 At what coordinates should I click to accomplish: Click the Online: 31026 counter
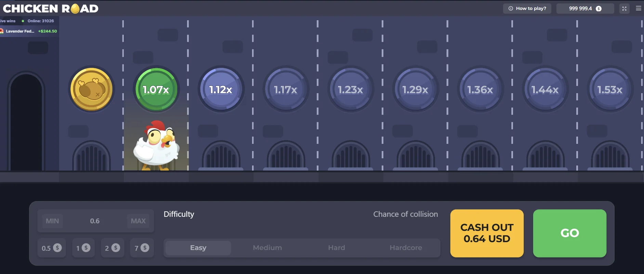pyautogui.click(x=41, y=21)
